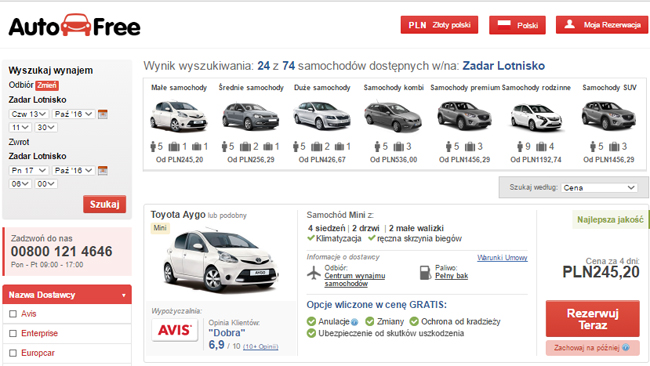Click the Zadar Lotnisko heading link

point(503,66)
